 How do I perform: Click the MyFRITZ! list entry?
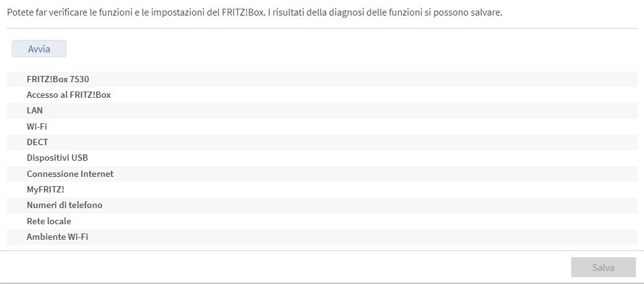(x=45, y=189)
